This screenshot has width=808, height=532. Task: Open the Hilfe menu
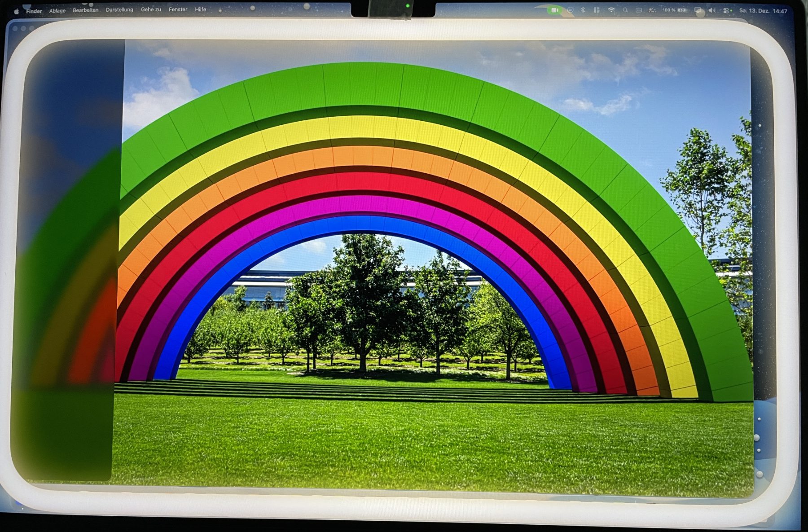click(x=201, y=9)
